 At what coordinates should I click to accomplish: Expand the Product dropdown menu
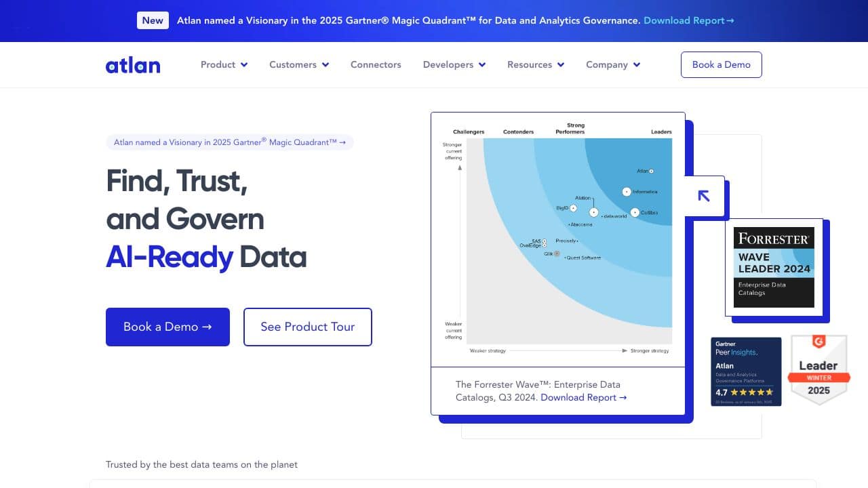point(224,64)
